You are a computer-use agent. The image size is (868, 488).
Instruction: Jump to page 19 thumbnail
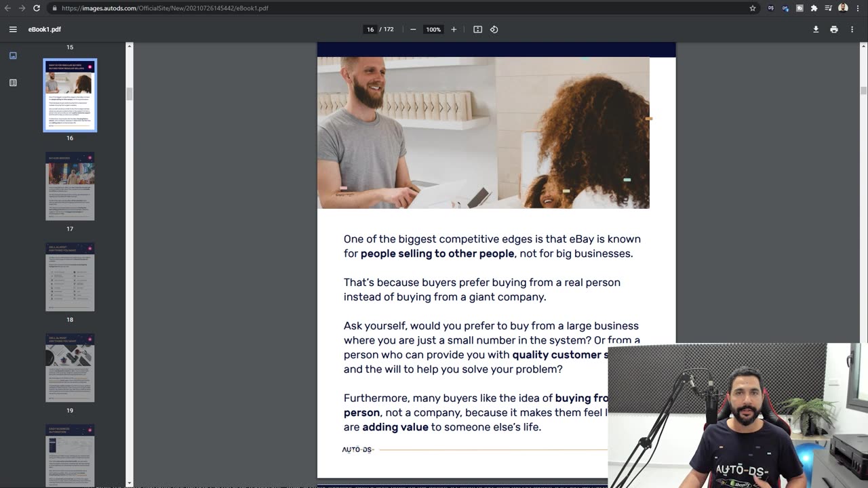coord(70,368)
